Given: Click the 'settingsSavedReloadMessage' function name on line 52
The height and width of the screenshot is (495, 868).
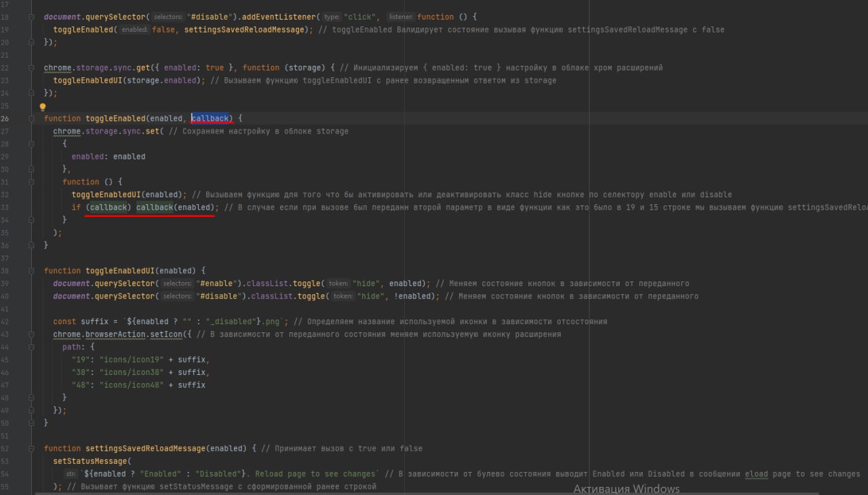Looking at the screenshot, I should 145,448.
